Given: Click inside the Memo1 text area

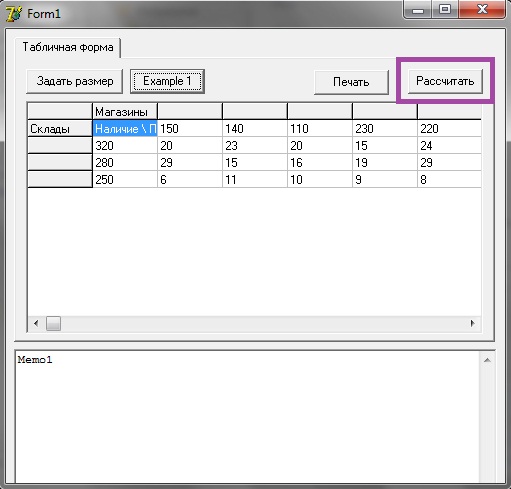Looking at the screenshot, I should (x=247, y=417).
